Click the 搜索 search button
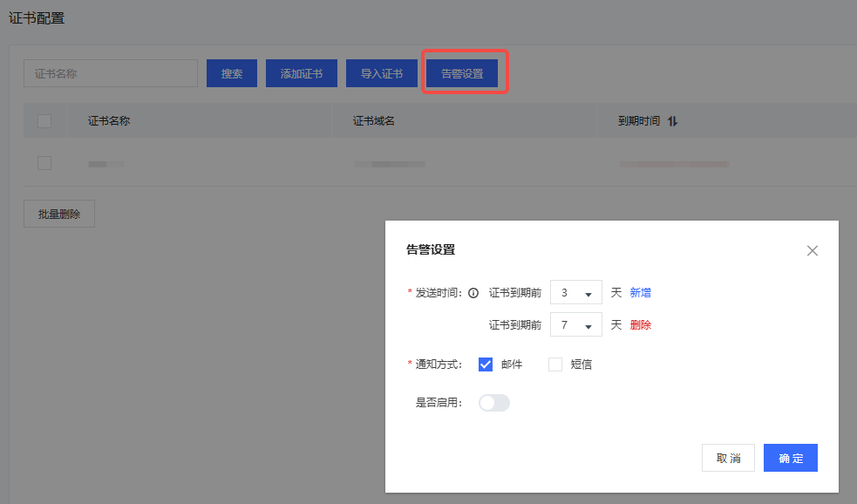The width and height of the screenshot is (857, 504). (x=231, y=73)
